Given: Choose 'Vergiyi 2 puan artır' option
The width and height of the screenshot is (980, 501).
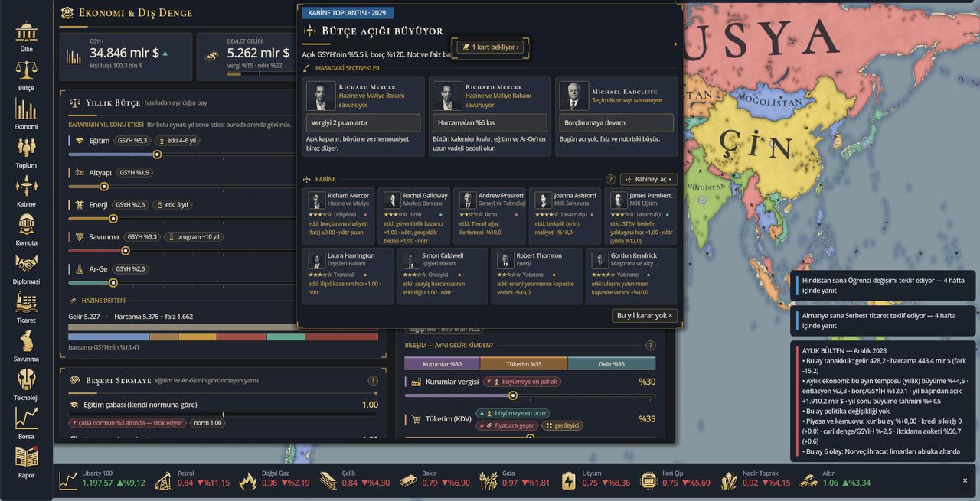Looking at the screenshot, I should pyautogui.click(x=364, y=122).
